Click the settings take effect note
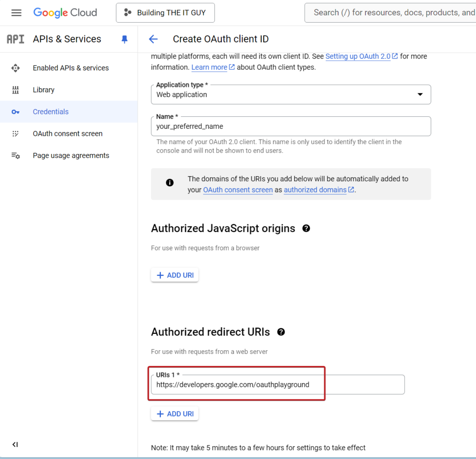 coord(258,448)
